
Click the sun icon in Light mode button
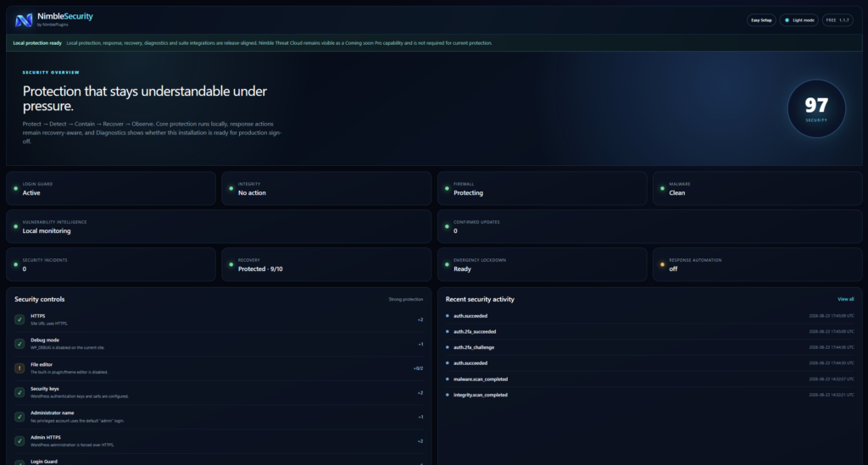click(787, 20)
